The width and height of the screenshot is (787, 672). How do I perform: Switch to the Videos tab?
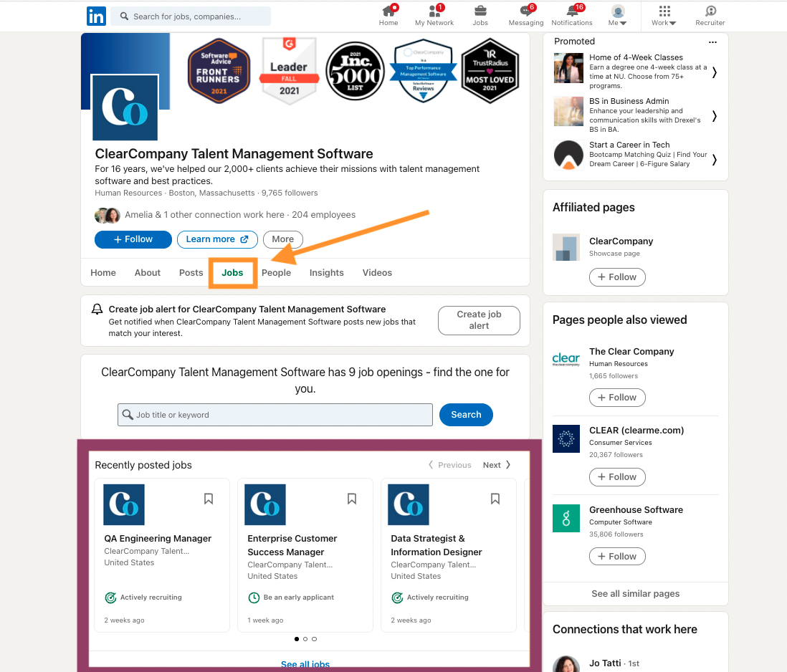(x=378, y=273)
